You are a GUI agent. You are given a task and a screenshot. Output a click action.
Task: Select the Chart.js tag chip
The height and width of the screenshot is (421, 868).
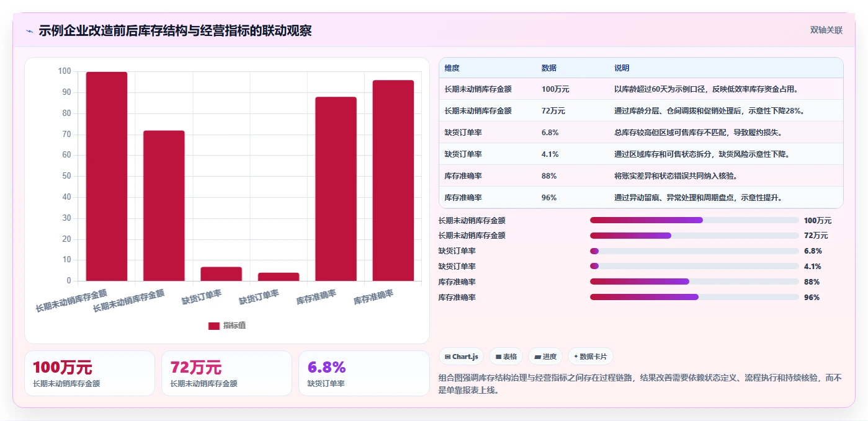click(462, 357)
